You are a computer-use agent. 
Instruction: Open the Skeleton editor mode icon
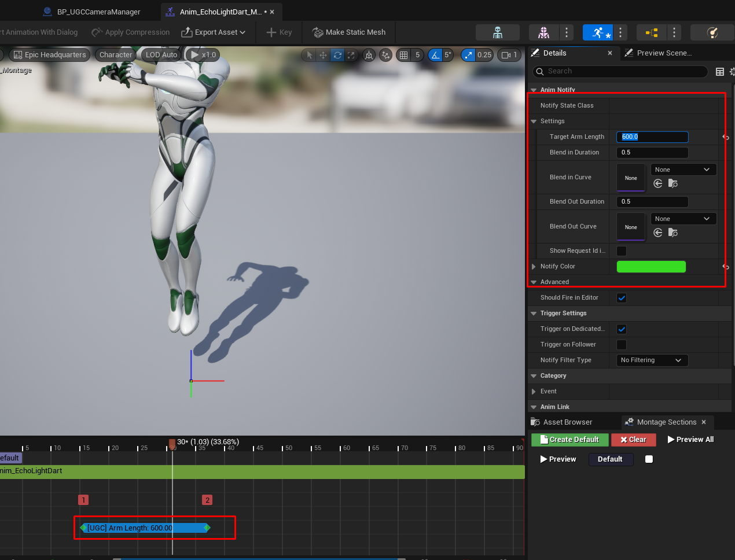(x=497, y=32)
